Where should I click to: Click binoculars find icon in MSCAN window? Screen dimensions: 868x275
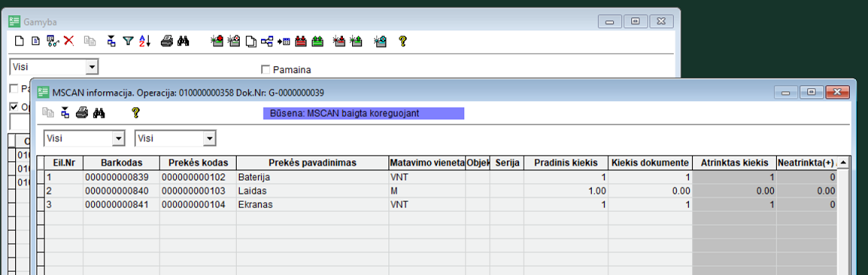click(x=99, y=112)
